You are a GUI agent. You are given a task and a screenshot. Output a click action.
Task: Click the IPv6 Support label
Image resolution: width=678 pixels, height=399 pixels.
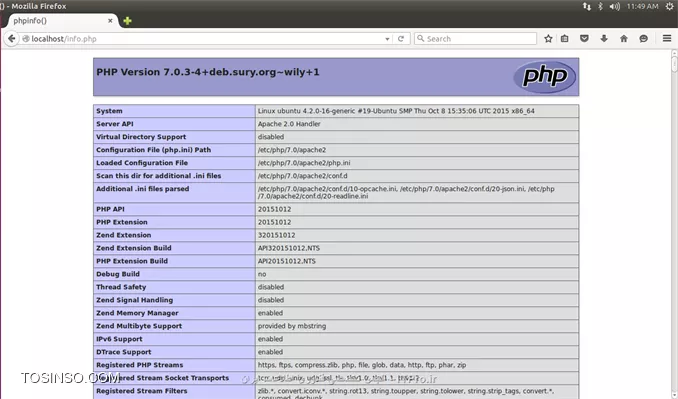click(119, 338)
